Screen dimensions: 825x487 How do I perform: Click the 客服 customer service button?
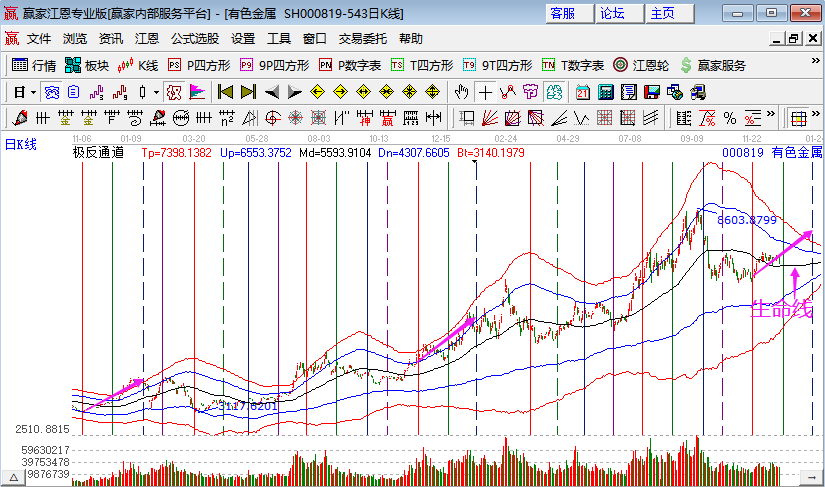tap(570, 13)
